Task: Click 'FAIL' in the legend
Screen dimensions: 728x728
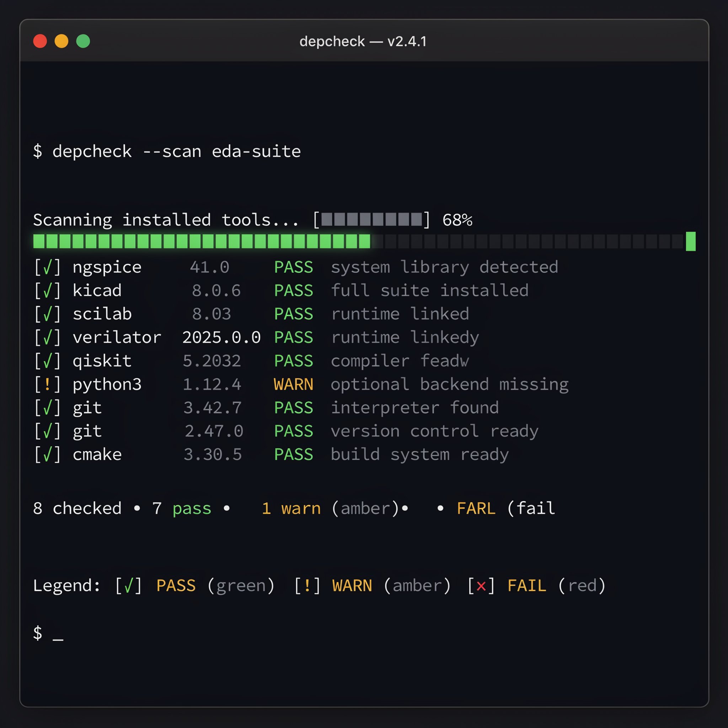Action: (527, 586)
